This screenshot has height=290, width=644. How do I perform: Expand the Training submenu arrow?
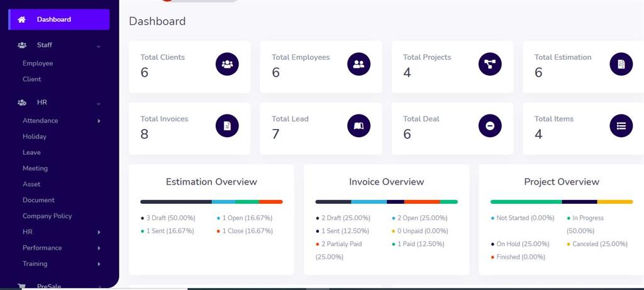pyautogui.click(x=99, y=264)
